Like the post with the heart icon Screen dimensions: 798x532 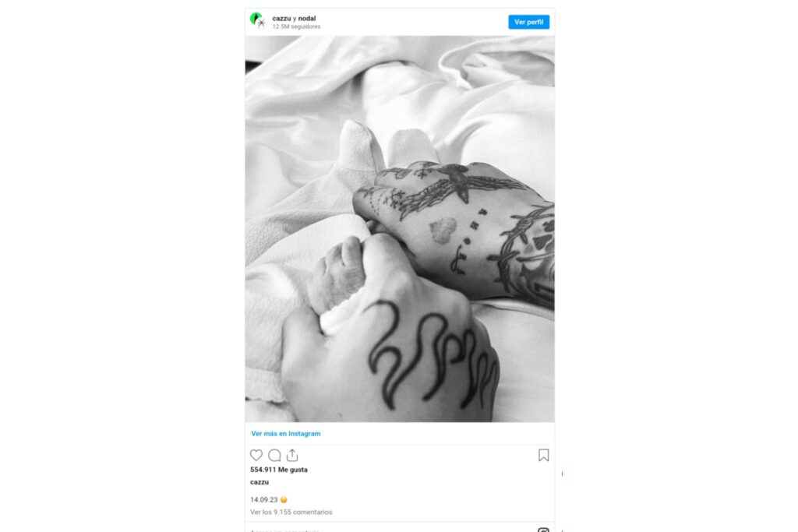click(x=256, y=455)
